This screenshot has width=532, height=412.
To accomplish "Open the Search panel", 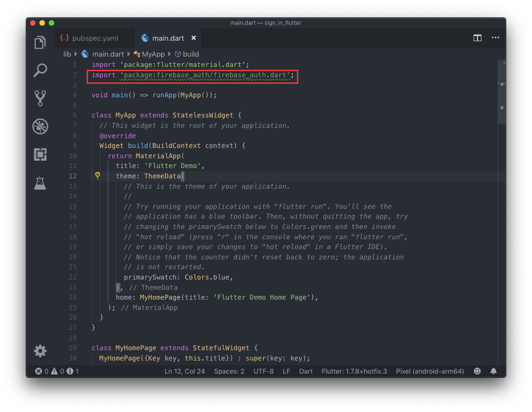I will point(40,70).
